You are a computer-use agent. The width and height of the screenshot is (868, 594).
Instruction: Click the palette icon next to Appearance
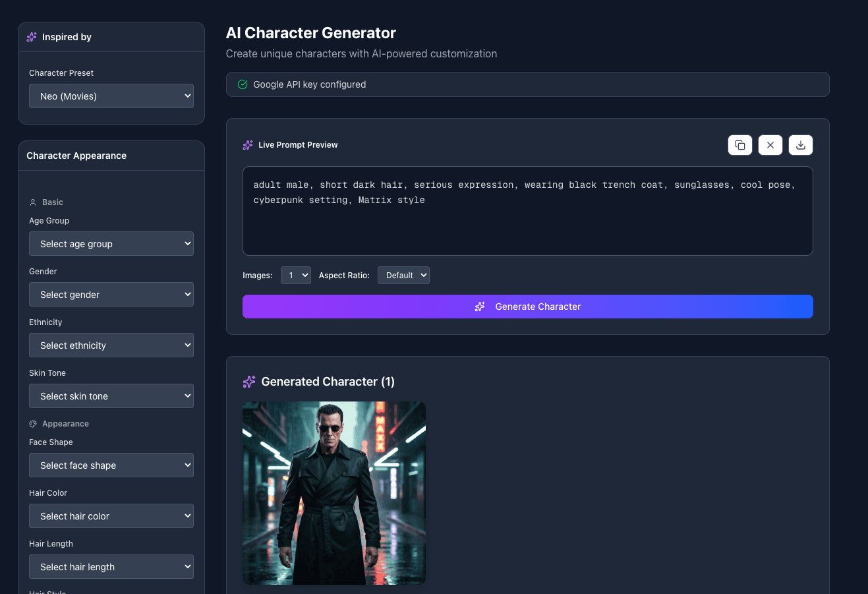[33, 424]
